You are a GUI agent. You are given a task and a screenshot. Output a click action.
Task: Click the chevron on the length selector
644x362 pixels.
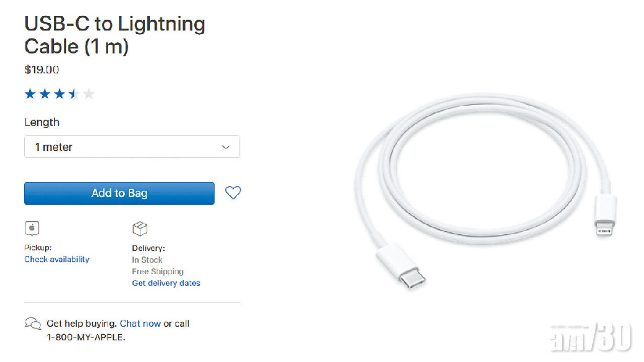(x=226, y=147)
